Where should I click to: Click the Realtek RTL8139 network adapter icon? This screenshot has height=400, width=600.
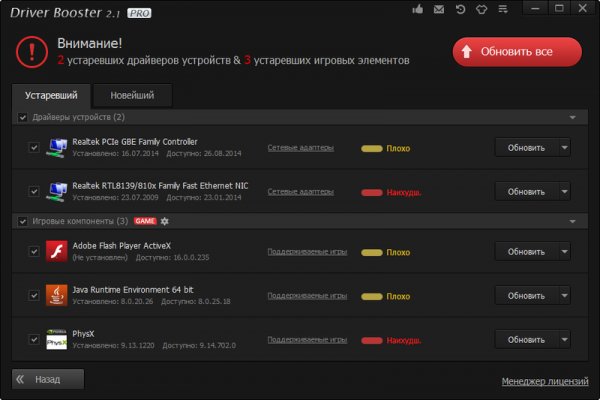57,191
